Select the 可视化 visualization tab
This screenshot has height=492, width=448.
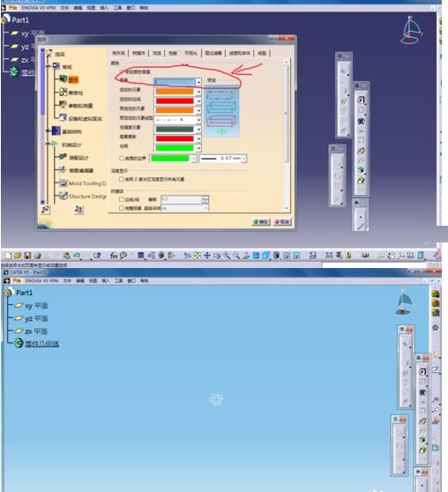tap(190, 53)
